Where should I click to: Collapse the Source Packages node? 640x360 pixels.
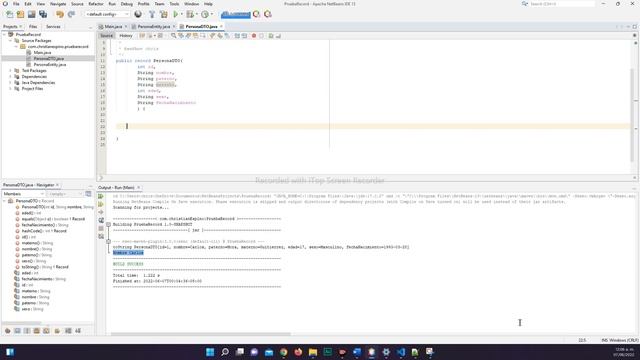tap(10, 41)
